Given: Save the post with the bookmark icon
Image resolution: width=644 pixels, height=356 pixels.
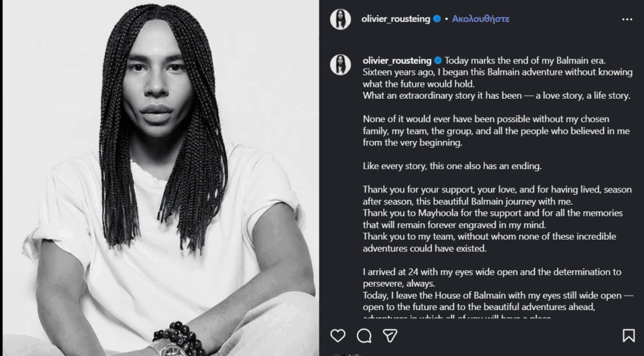Looking at the screenshot, I should [x=628, y=336].
